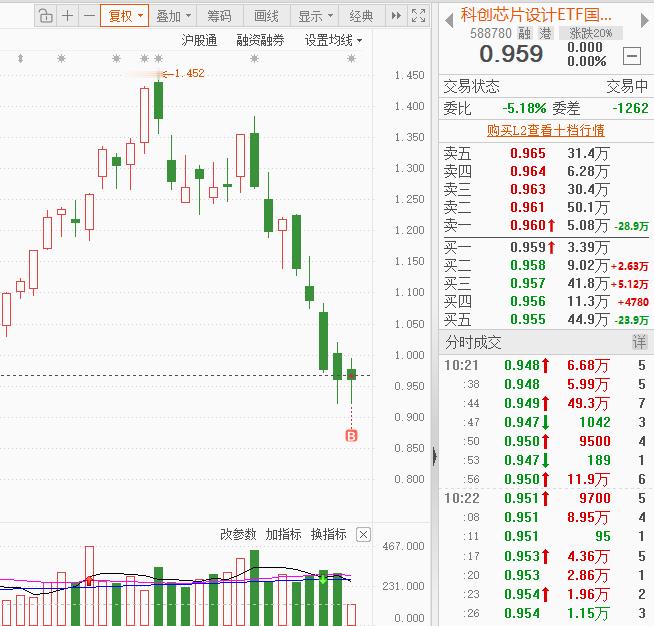Open the 叠加 dropdown
Viewport: 654px width, 626px height.
[x=173, y=16]
